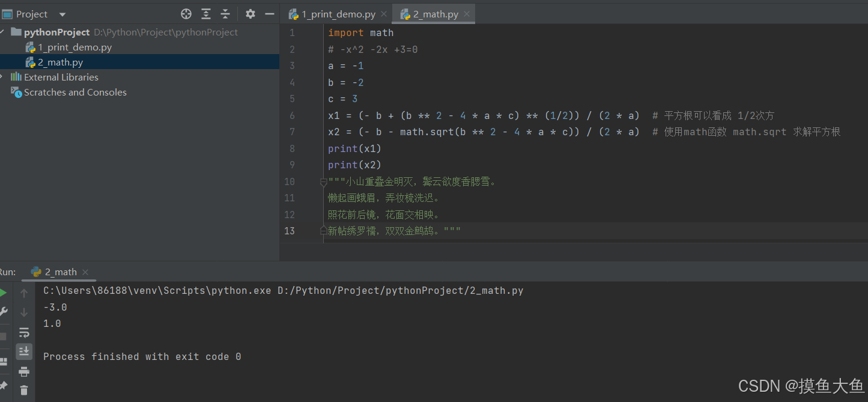Close the 2_math.py editor tab
This screenshot has height=402, width=868.
point(467,14)
